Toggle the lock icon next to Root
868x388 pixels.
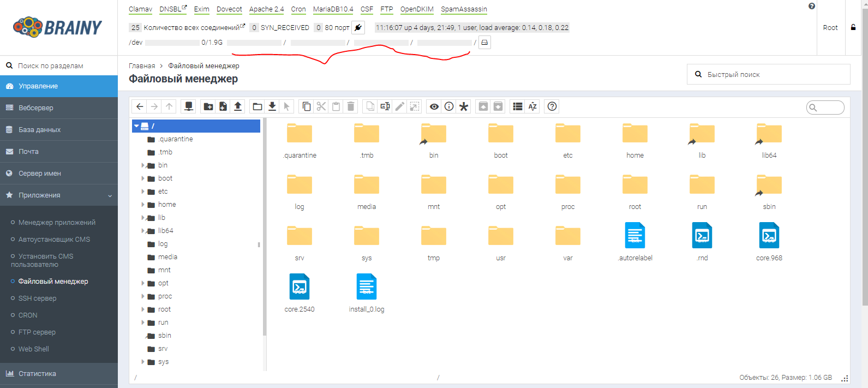(x=853, y=27)
